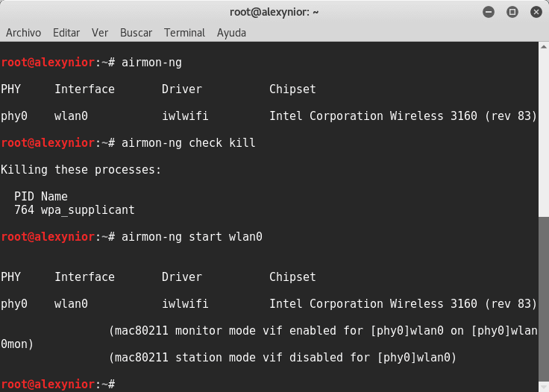
Task: Click the title bar text root@alexynior
Action: point(274,12)
